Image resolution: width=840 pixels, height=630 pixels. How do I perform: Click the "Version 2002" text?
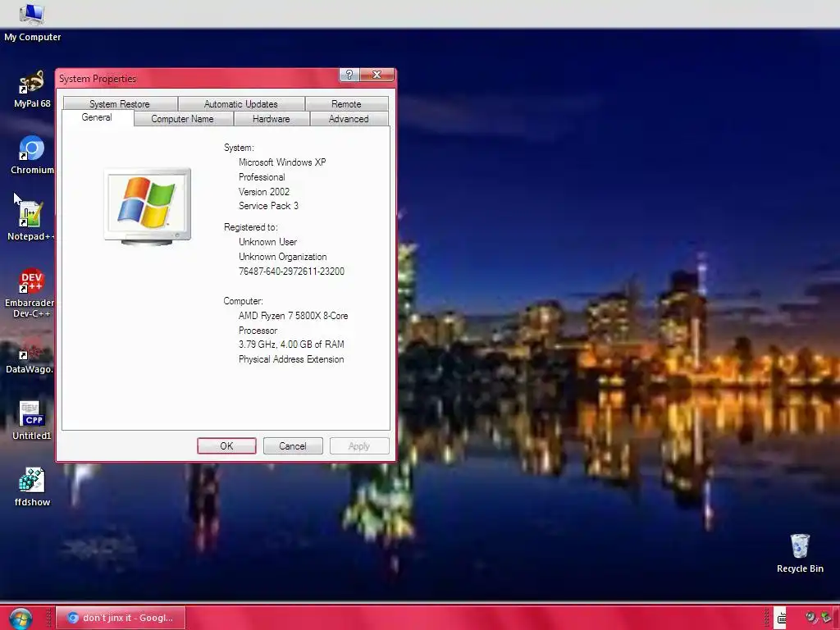[264, 191]
